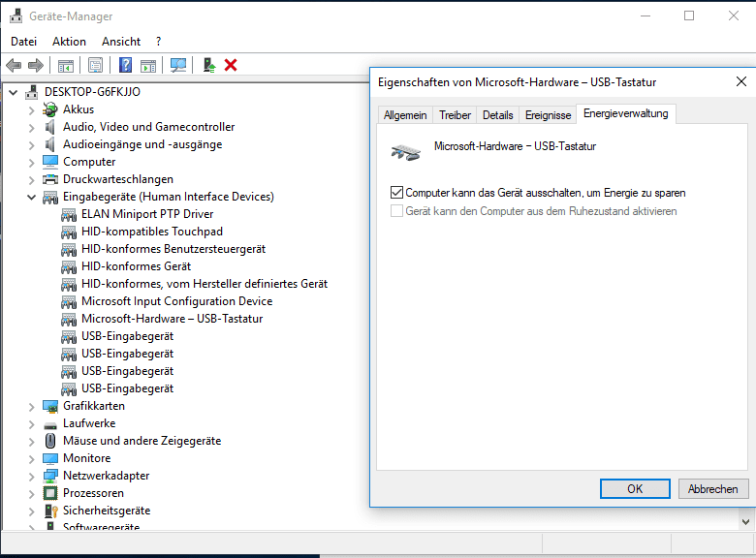Uncheck 'Computer kann das Gerät ausschalten'

tap(396, 193)
